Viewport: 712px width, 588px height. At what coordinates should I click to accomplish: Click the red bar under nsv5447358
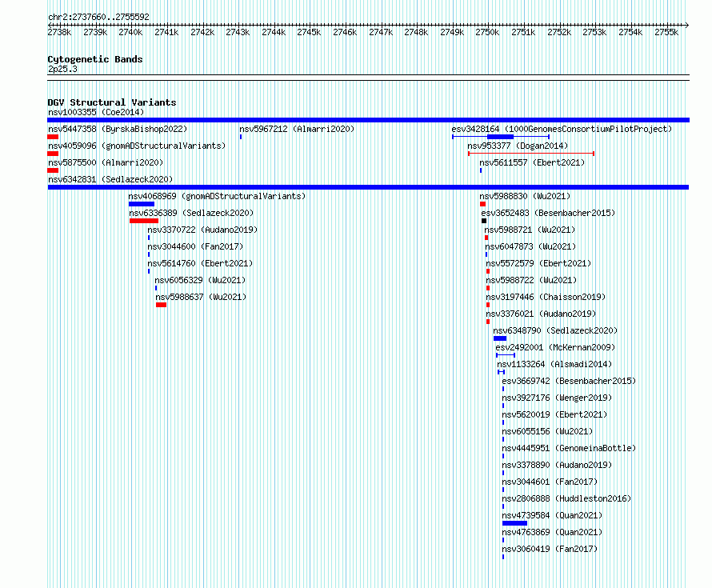tap(53, 137)
